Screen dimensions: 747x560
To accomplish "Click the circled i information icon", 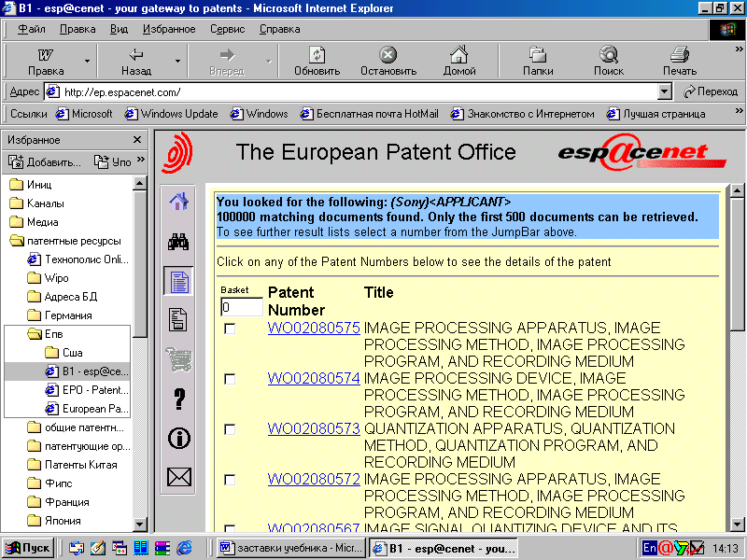I will pos(179,438).
